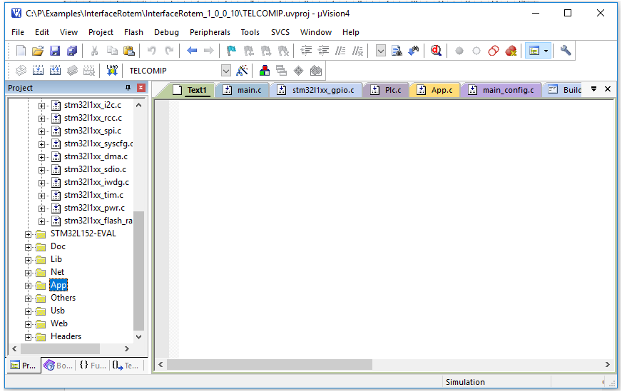Click the editor horizontal scrollbar thumb
The height and width of the screenshot is (392, 622).
[x=269, y=364]
